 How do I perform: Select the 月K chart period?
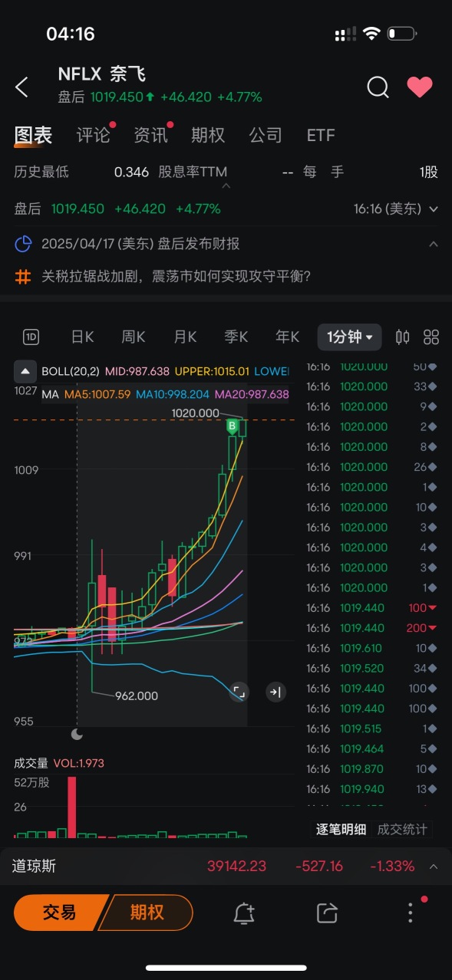(185, 337)
